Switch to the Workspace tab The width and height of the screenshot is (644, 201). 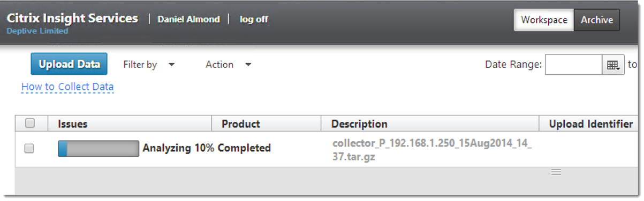[x=544, y=20]
